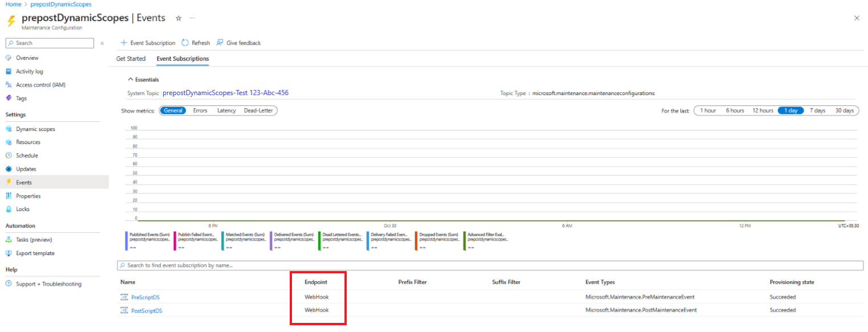Click the Updates gear icon

tap(9, 169)
